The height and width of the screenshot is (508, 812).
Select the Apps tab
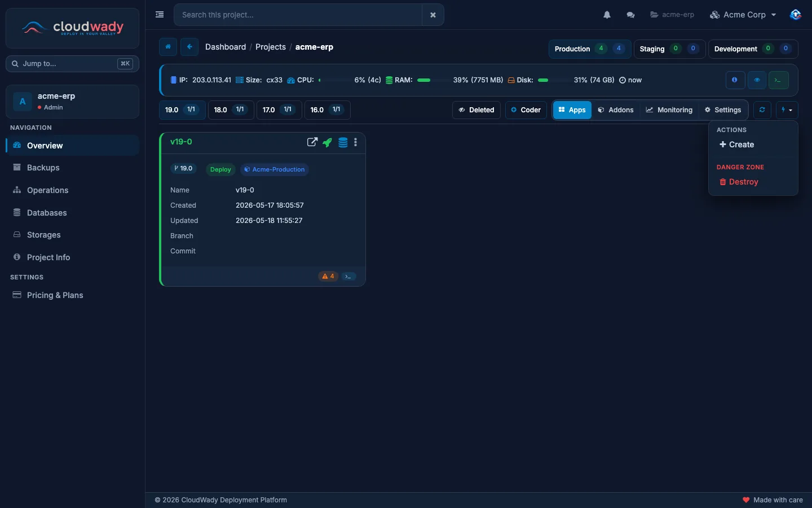(x=572, y=110)
